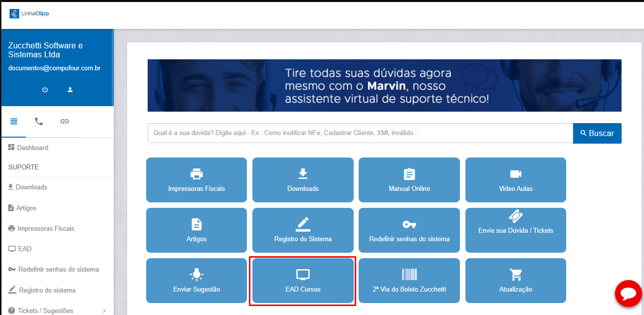Open Dashboard in the sidebar menu

tap(32, 148)
